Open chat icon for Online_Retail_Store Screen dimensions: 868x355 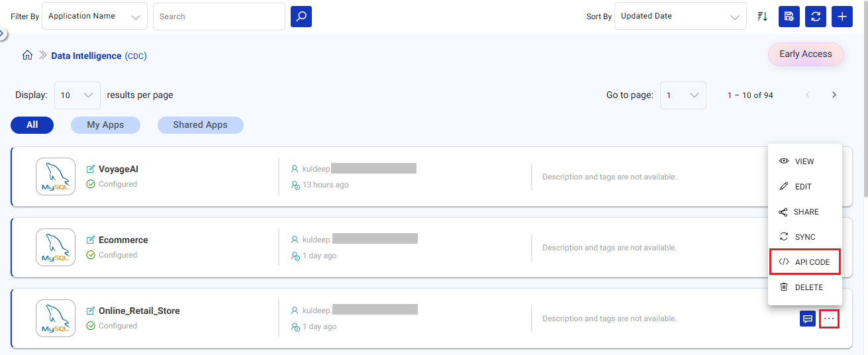pos(808,319)
